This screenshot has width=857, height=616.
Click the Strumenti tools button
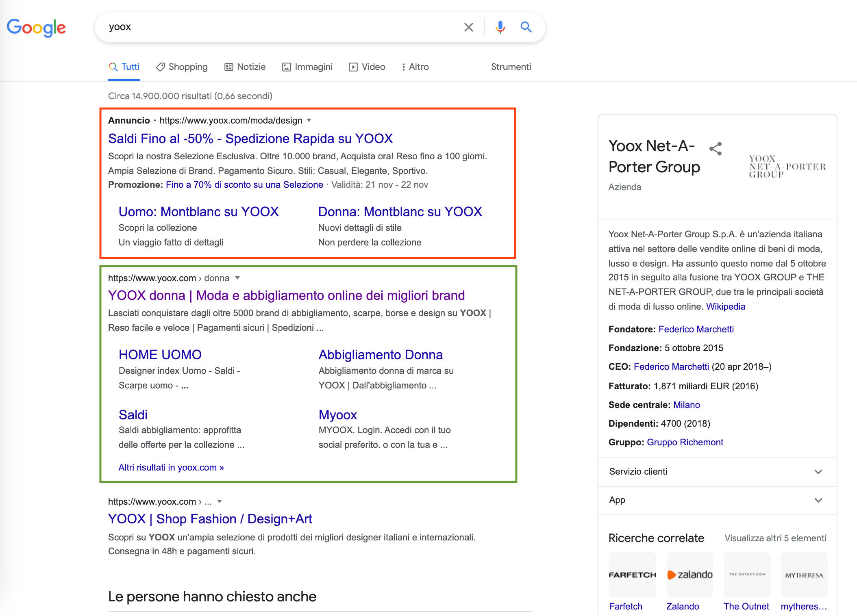click(511, 67)
